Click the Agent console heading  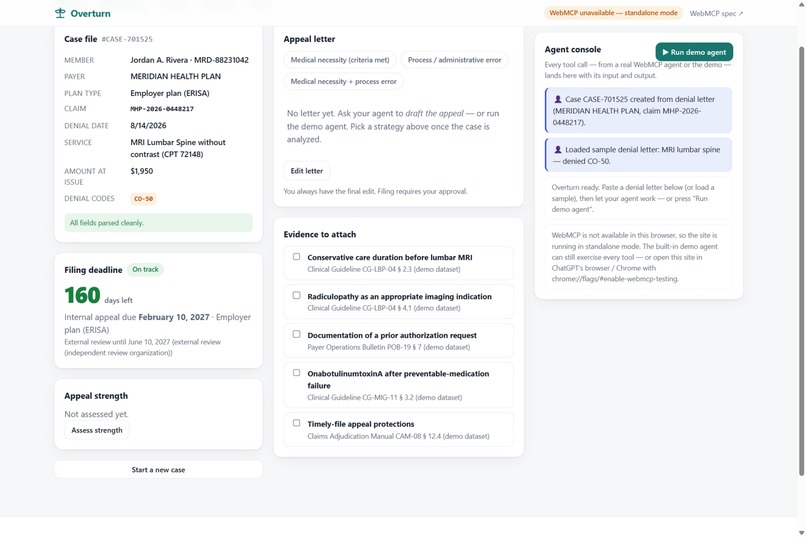coord(573,49)
